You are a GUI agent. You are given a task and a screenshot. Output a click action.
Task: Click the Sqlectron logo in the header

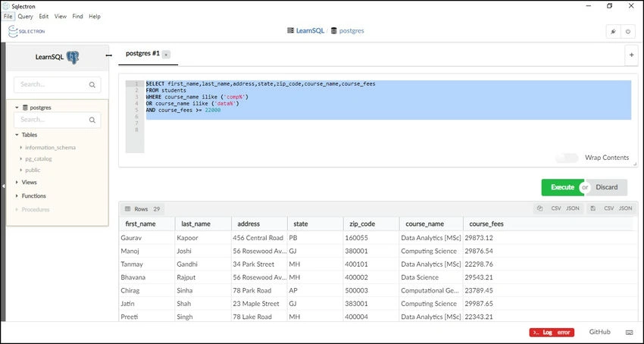tap(27, 31)
